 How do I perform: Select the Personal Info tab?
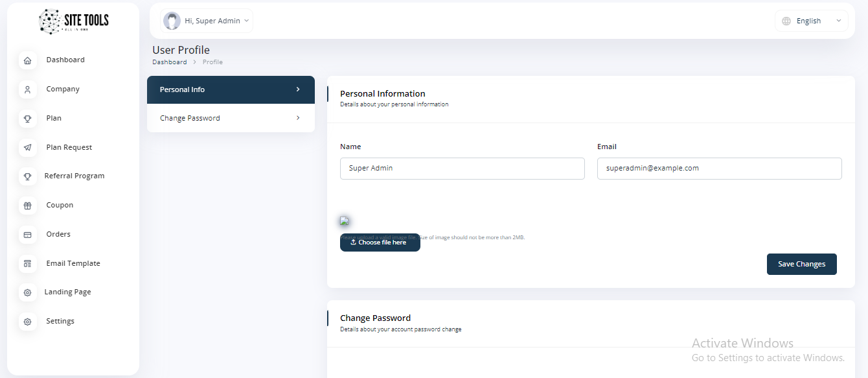tap(231, 89)
